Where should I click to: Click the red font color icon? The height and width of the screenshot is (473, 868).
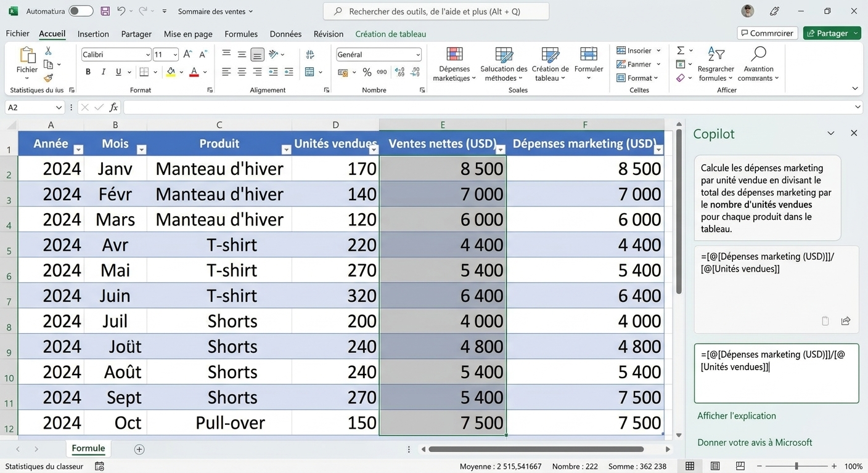[x=194, y=72]
